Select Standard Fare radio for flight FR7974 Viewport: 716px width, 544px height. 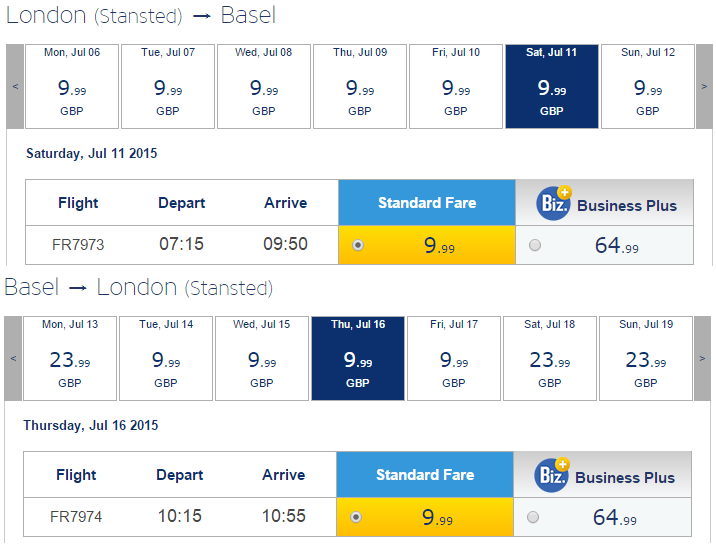pos(356,517)
